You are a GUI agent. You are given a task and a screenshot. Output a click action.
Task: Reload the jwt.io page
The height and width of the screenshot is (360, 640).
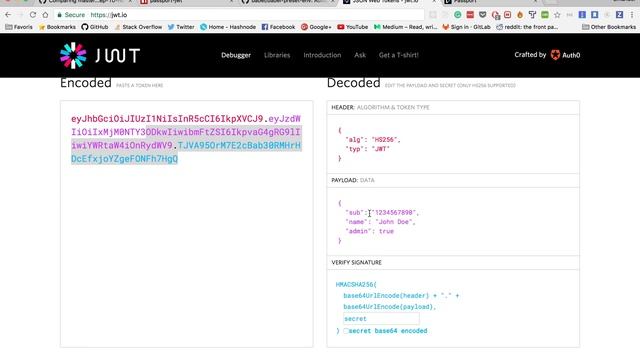tap(33, 15)
